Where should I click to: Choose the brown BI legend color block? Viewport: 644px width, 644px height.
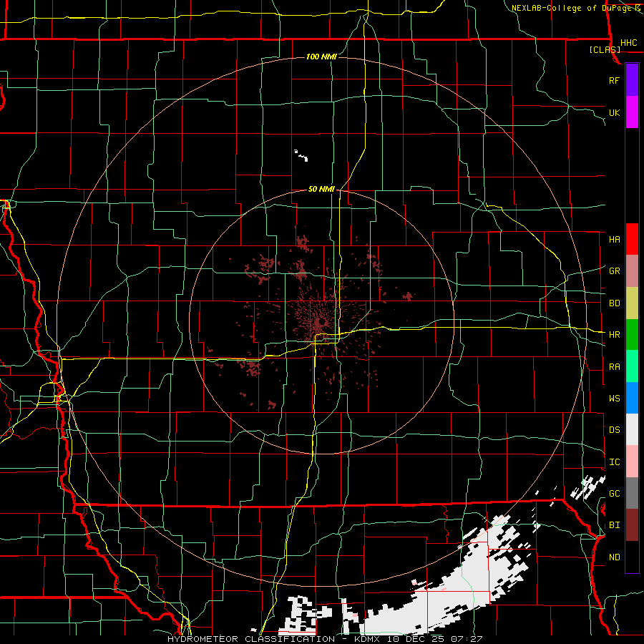click(632, 525)
